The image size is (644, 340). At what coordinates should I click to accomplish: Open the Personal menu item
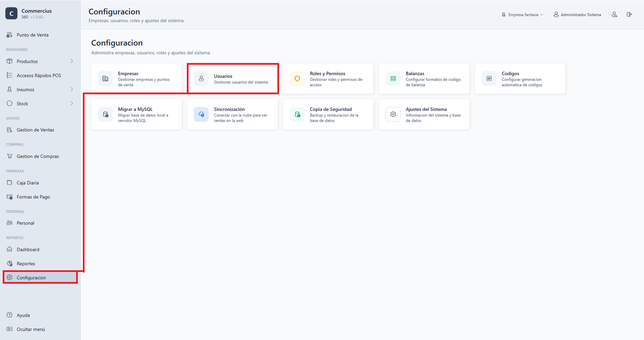40,223
